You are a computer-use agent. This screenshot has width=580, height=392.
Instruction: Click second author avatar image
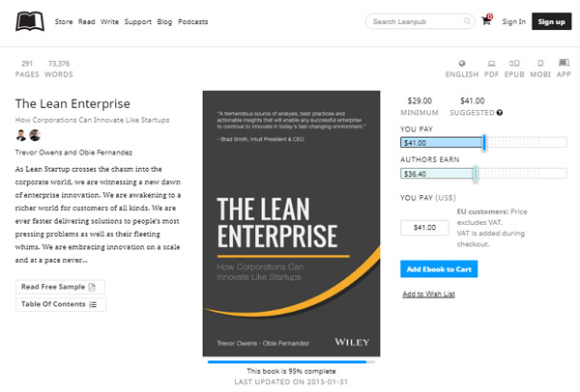pos(35,135)
